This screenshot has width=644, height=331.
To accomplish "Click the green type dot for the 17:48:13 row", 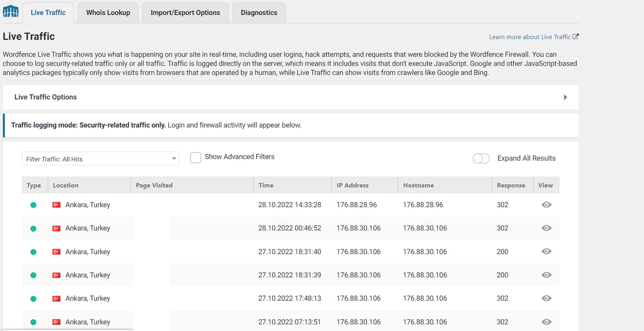I will (x=33, y=299).
